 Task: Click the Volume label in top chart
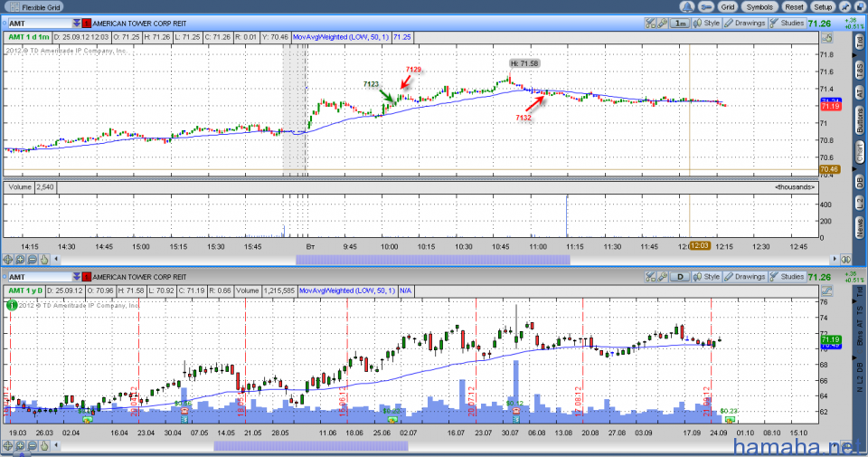point(20,187)
